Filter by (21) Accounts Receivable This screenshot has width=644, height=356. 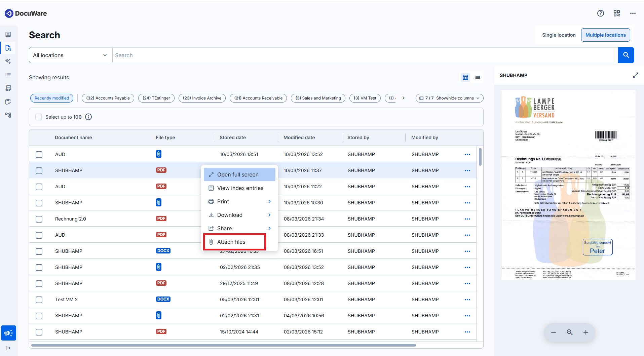(258, 98)
